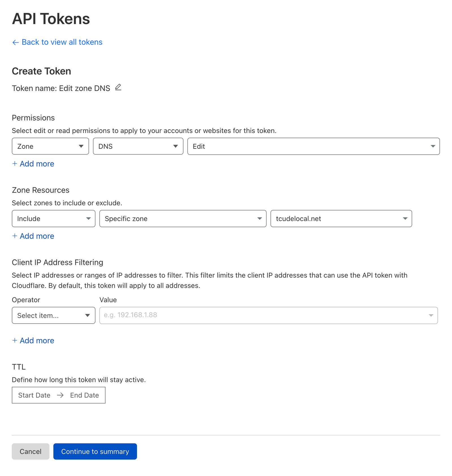The image size is (452, 476).
Task: Click the arrow icon between Start and End Date
Action: (60, 395)
